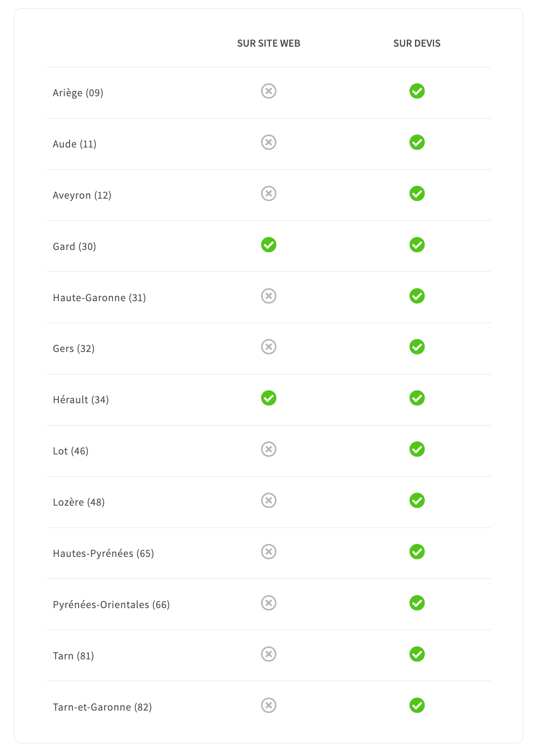539x756 pixels.
Task: Click the Sur Devis checkmark for Gers
Action: click(417, 347)
